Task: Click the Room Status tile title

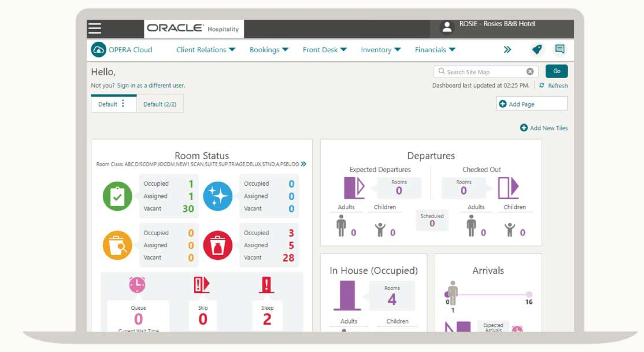Action: click(202, 156)
